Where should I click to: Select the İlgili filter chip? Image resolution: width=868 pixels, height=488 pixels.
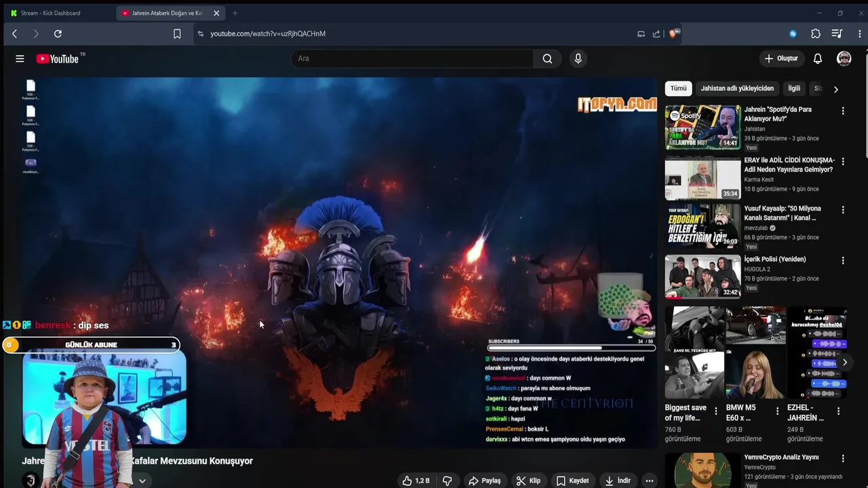tap(794, 88)
